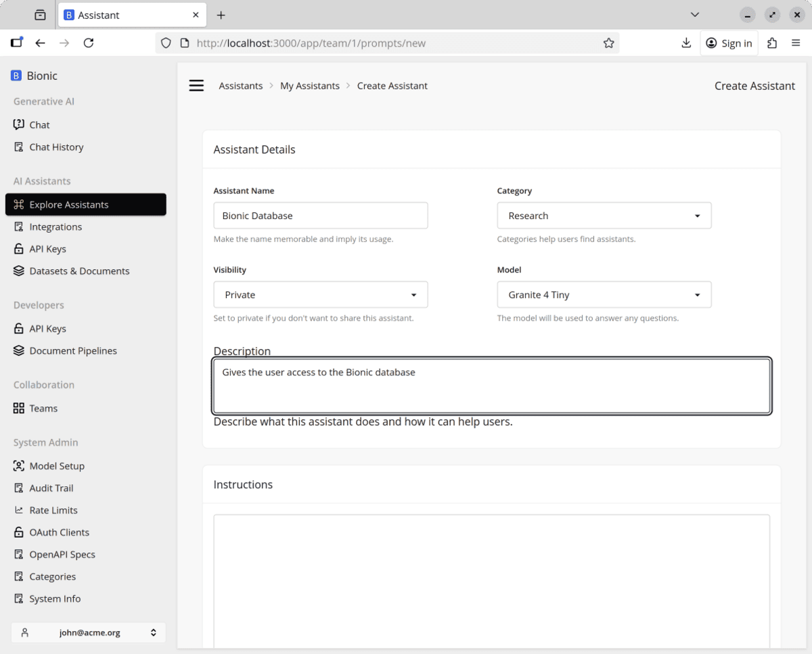Open Chat History page
The height and width of the screenshot is (654, 812).
(56, 147)
